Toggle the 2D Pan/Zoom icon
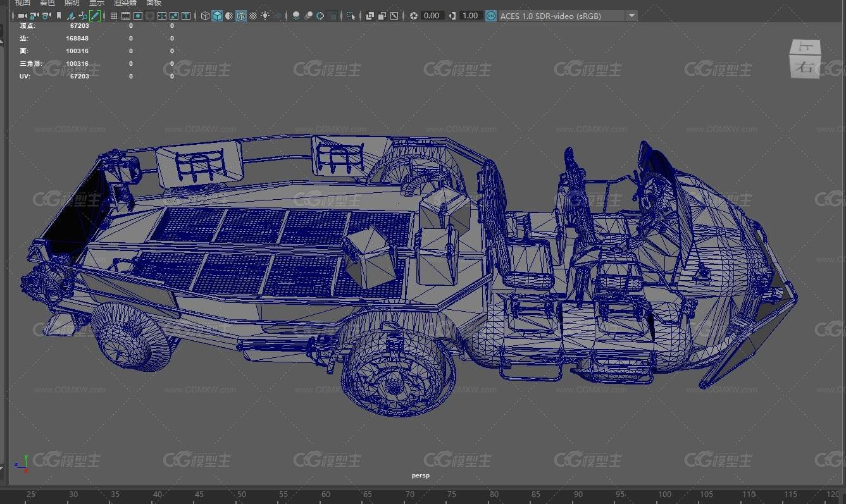The height and width of the screenshot is (504, 846). (83, 16)
